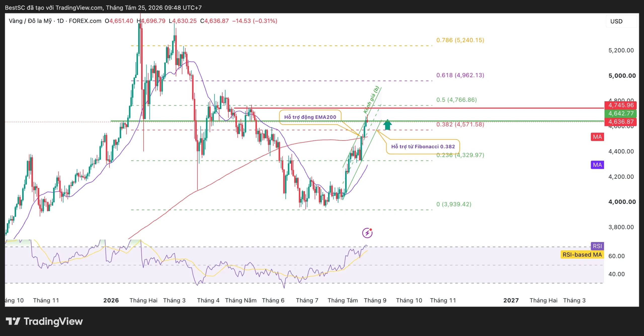Click the 4,636.87 current price tag
644x336 pixels.
coord(621,122)
